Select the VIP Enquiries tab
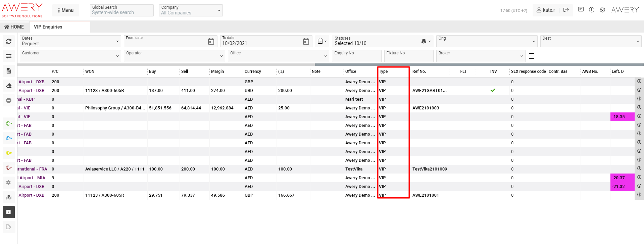 pyautogui.click(x=48, y=27)
